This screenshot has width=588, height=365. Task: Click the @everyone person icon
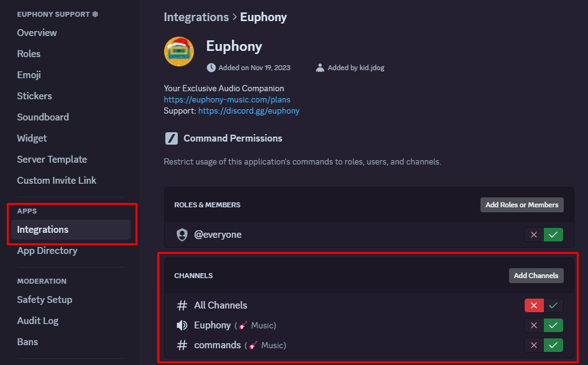(x=181, y=235)
